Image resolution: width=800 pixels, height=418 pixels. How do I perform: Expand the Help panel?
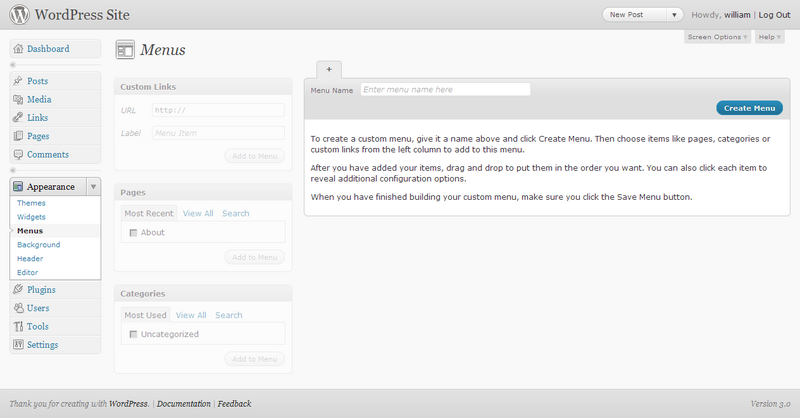coord(769,37)
